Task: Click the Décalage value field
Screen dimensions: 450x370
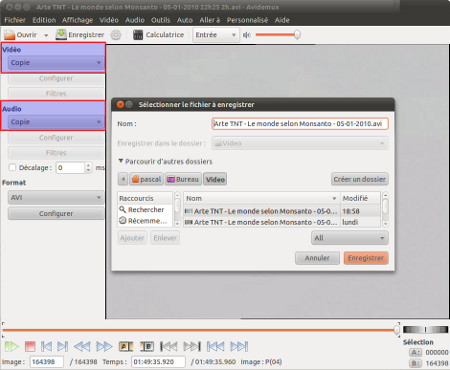Action: click(70, 168)
